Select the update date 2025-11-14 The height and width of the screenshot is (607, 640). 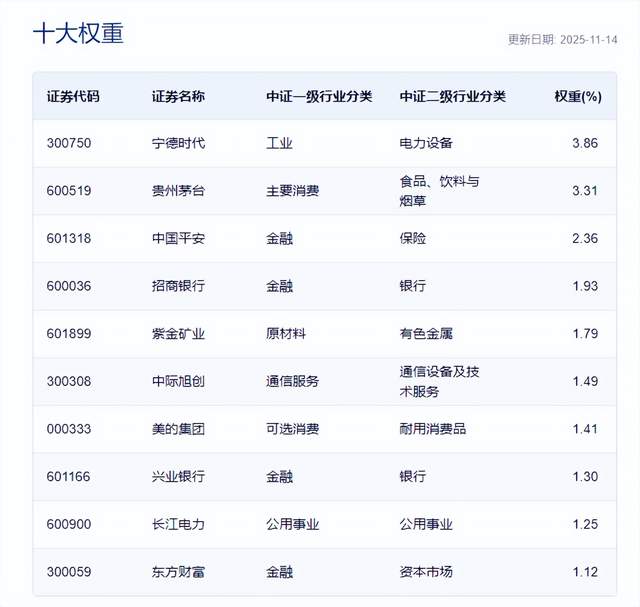(x=589, y=40)
